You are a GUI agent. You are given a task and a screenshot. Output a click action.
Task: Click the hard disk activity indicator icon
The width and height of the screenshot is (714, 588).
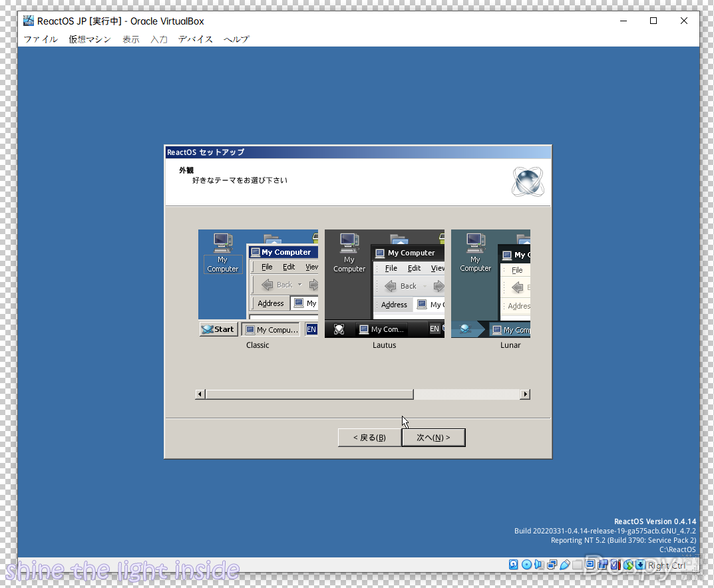pos(513,565)
